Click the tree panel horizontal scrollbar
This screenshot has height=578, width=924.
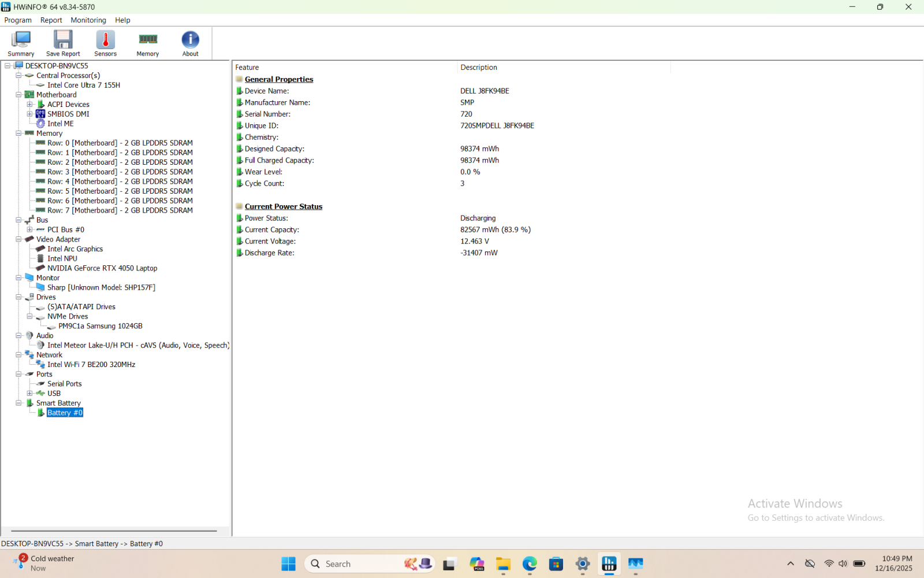(x=114, y=531)
